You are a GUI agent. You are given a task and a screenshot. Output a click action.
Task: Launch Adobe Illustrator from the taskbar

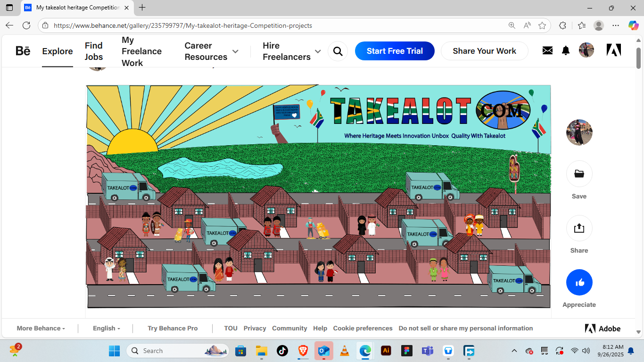[386, 351]
